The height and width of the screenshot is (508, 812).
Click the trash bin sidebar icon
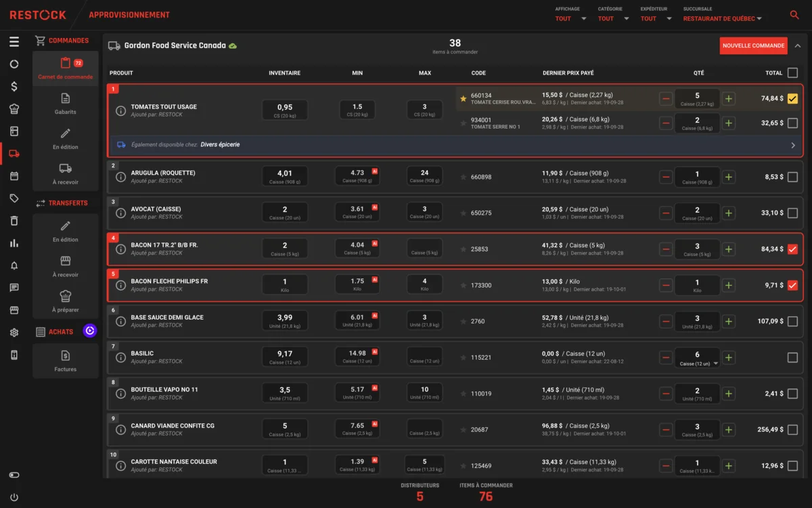coord(14,221)
